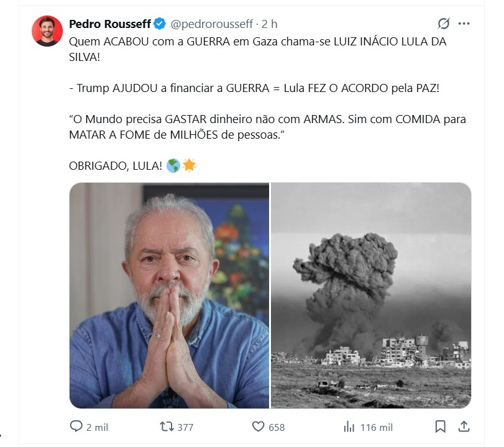Click the 2 mil replies count
This screenshot has width=504, height=447.
point(97,427)
